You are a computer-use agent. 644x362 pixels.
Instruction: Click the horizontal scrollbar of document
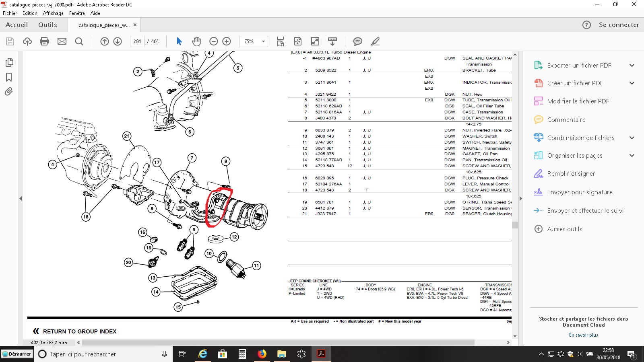coord(278,342)
